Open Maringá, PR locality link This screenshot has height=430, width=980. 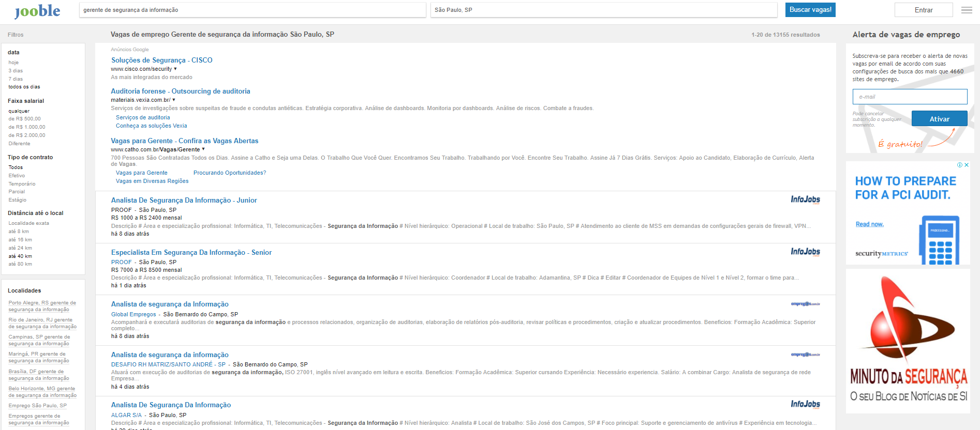(x=39, y=357)
